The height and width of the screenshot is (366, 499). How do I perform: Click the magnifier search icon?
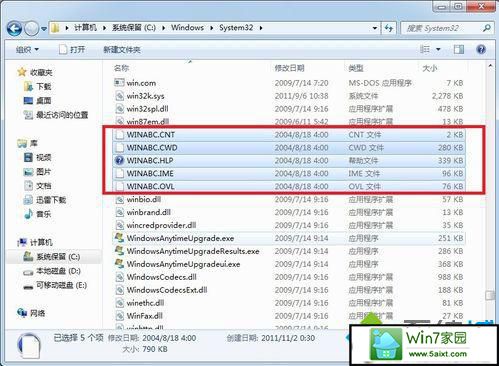pos(487,28)
